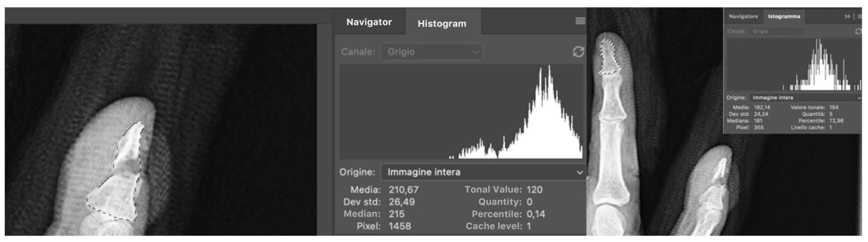This screenshot has height=242, width=868.
Task: Open the Canale dropdown in the Histogram panel
Action: (x=431, y=52)
